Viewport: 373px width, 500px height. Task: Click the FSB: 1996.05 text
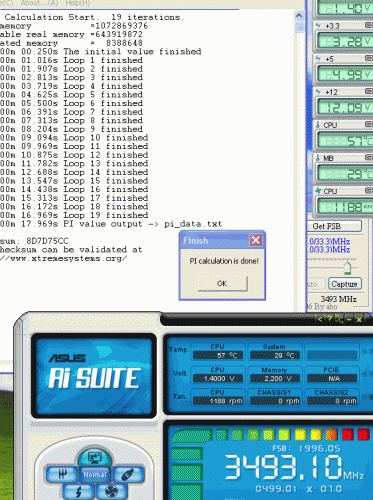(306, 448)
